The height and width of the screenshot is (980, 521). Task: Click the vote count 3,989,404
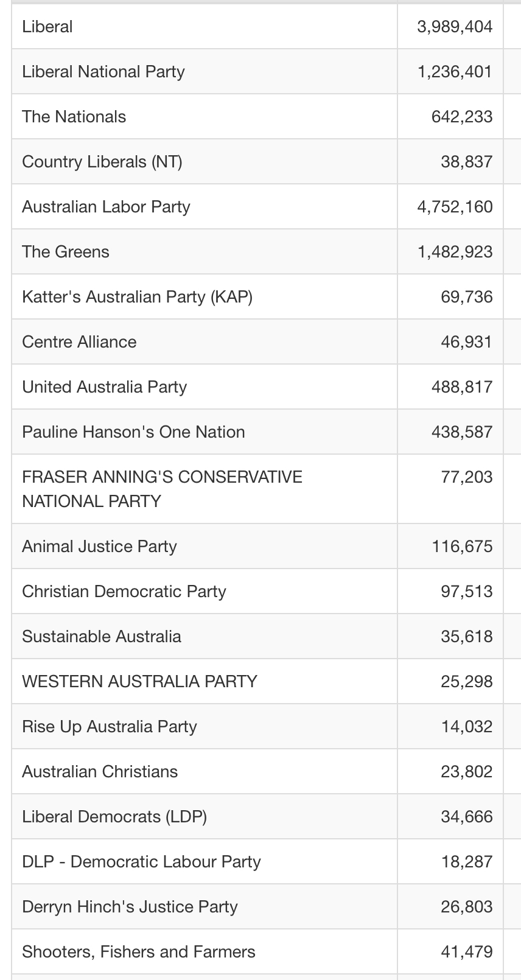coord(455,27)
